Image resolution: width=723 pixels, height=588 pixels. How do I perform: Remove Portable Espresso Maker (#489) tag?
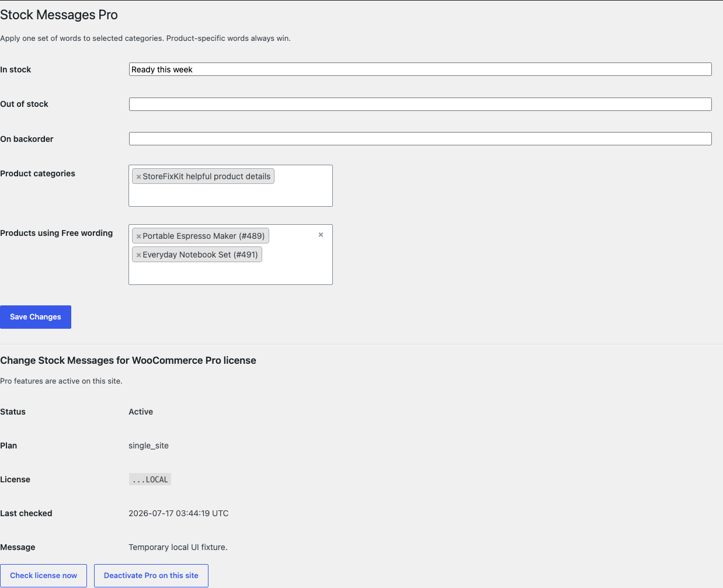pos(138,236)
